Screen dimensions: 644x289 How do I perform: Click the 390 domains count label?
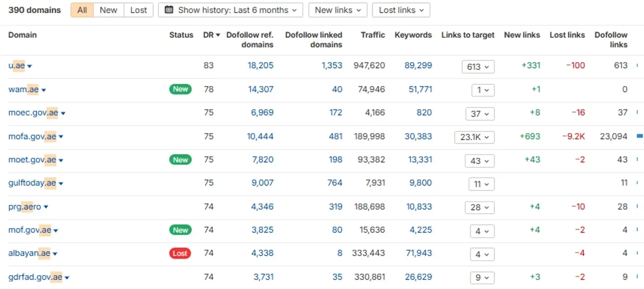coord(35,10)
